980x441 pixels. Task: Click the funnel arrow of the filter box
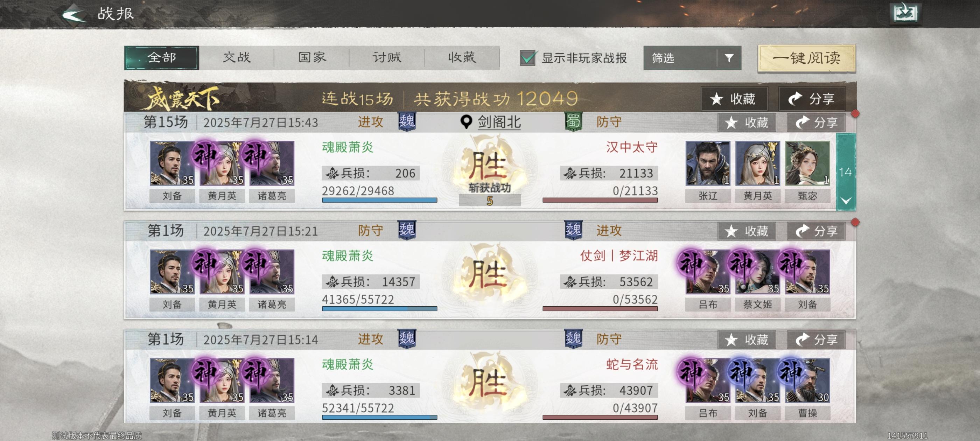[729, 58]
